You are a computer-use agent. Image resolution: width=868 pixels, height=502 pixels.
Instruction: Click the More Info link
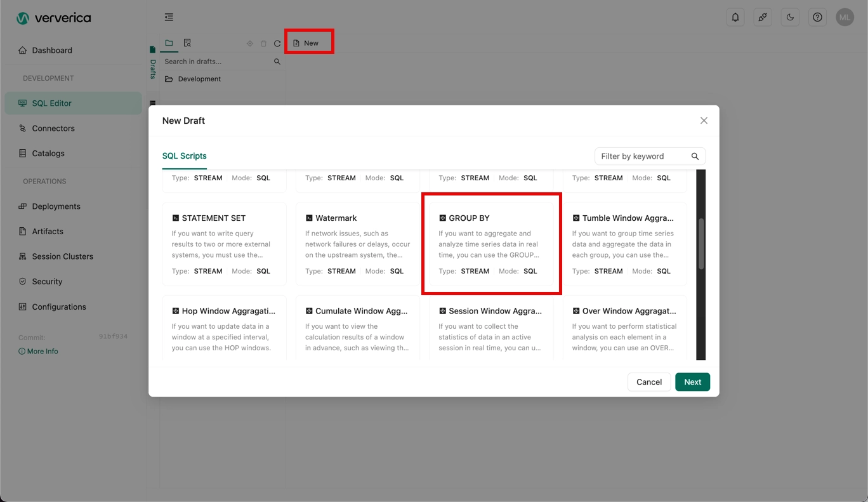point(38,351)
